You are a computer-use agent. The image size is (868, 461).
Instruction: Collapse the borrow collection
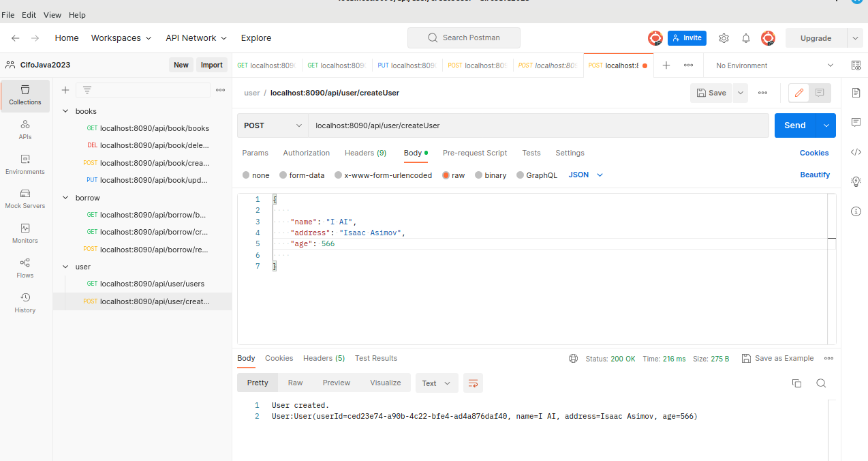point(65,198)
